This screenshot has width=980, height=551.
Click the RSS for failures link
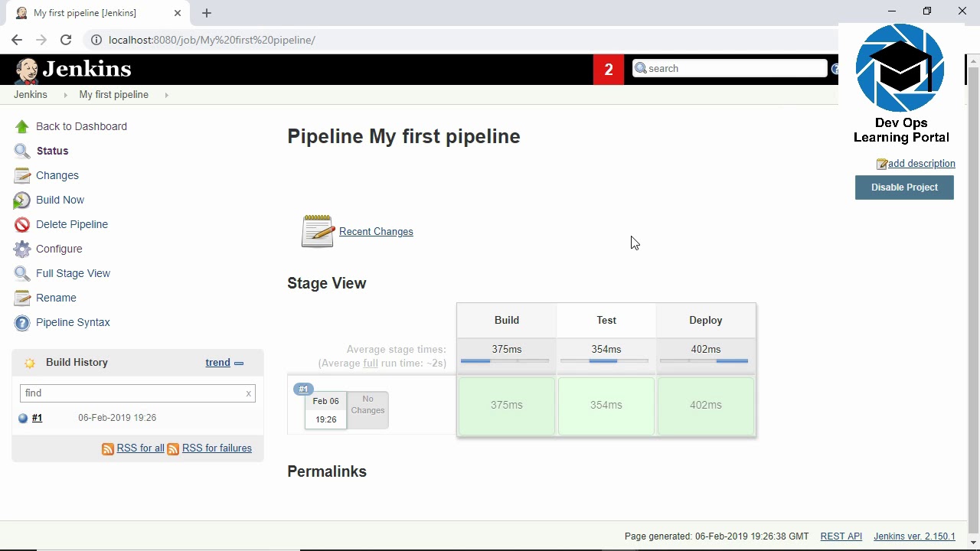(x=217, y=448)
